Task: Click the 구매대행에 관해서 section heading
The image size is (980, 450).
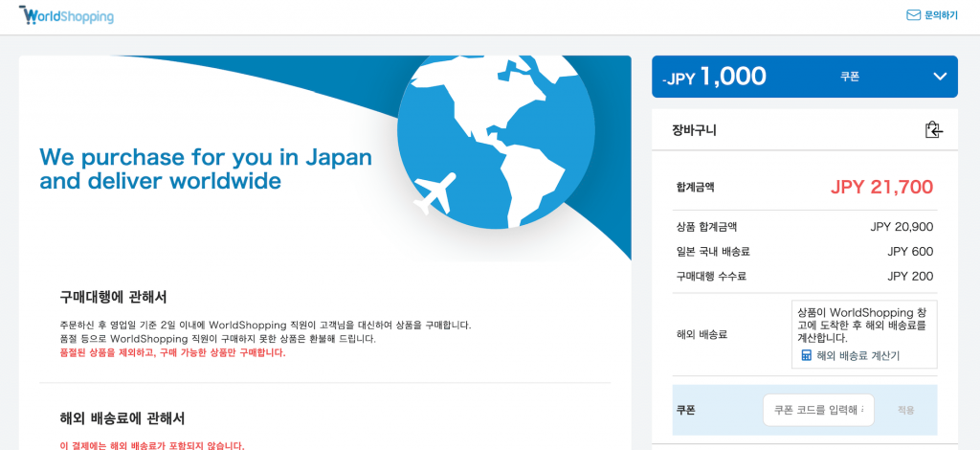Action: 113,296
